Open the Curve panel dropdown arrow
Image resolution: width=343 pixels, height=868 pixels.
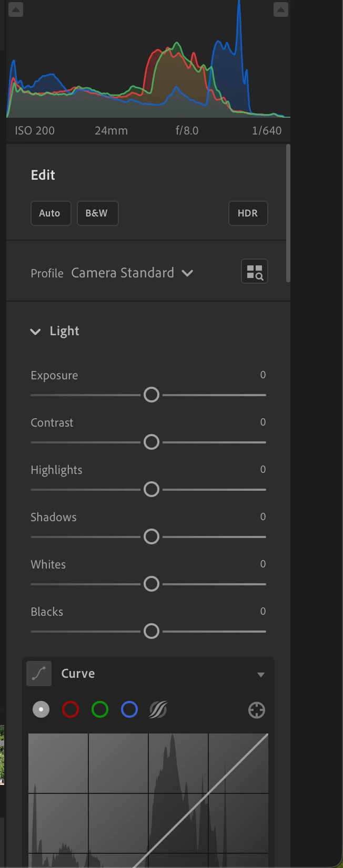pyautogui.click(x=261, y=675)
